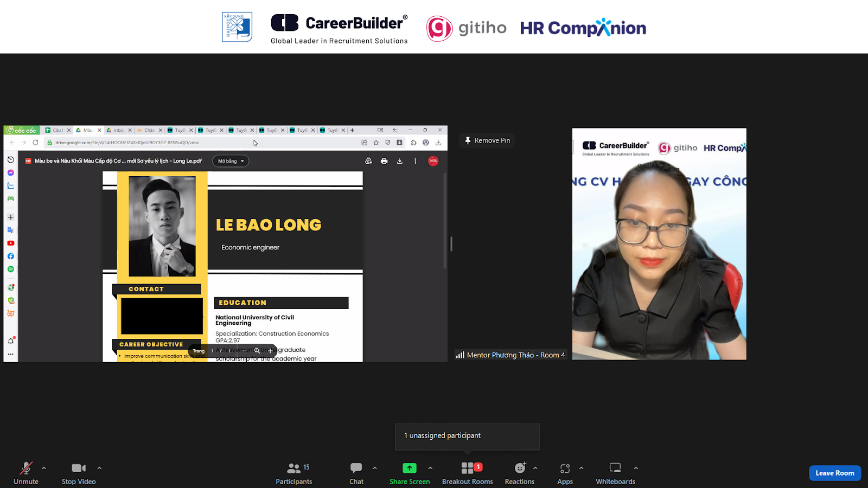Click the notification bell in the Cốc Cốc sidebar

point(11,341)
